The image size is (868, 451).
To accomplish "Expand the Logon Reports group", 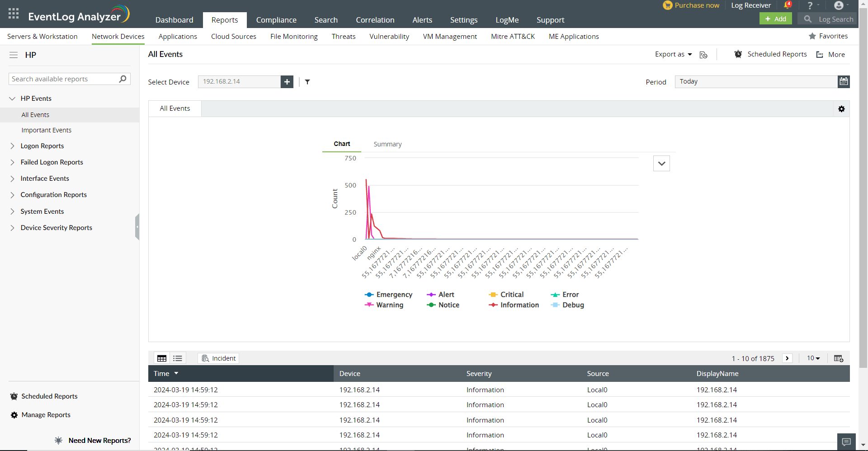I will (12, 146).
